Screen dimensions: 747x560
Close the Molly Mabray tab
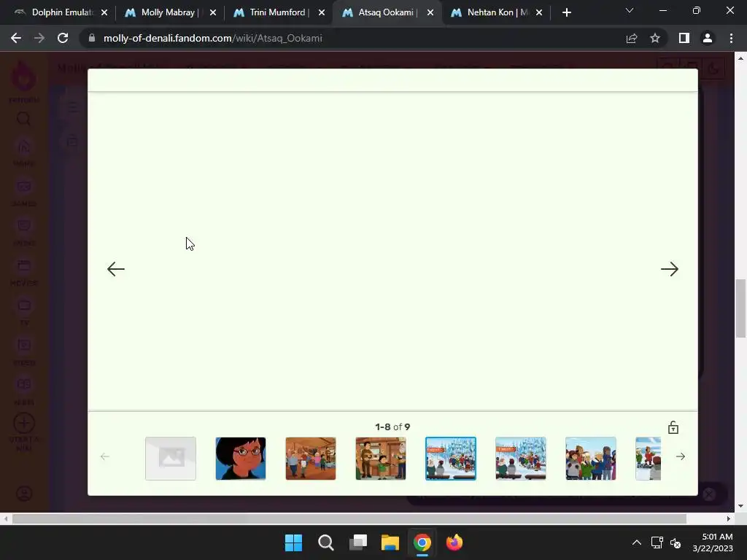(213, 12)
